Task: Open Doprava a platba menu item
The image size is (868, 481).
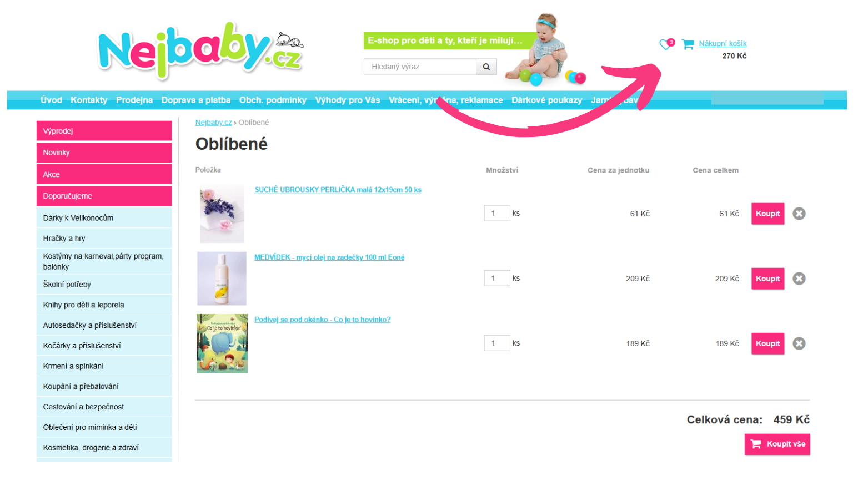Action: [195, 100]
